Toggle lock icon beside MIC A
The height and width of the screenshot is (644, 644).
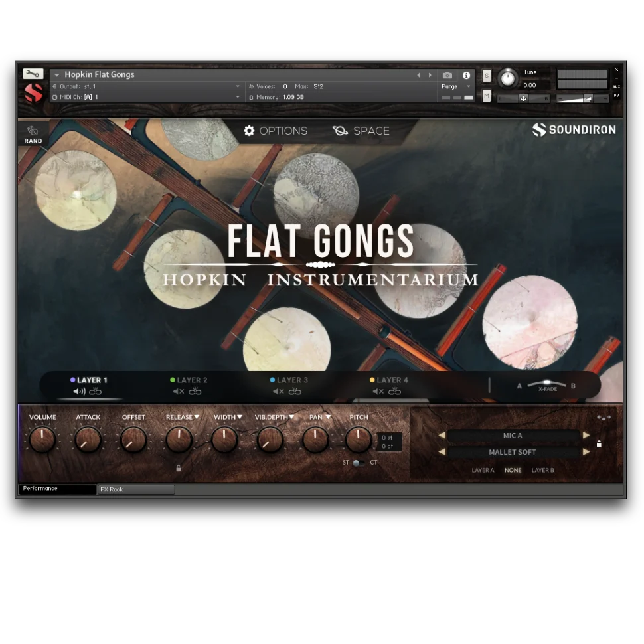pyautogui.click(x=600, y=443)
